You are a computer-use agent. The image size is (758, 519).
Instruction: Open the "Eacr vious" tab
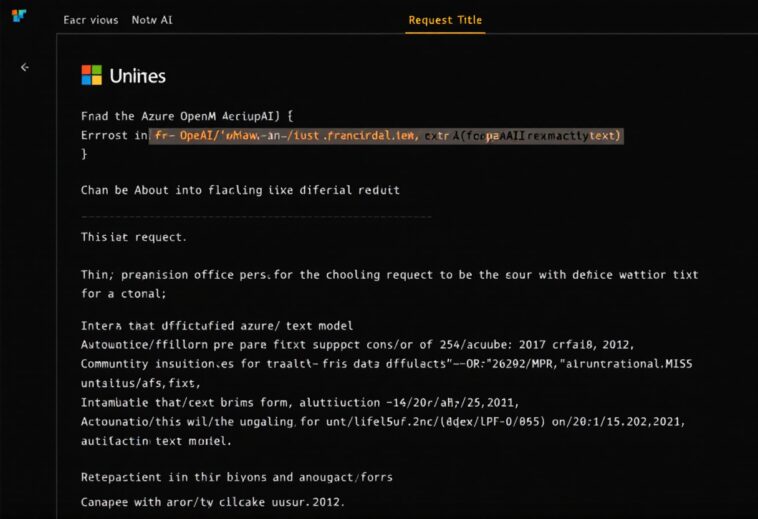point(90,20)
